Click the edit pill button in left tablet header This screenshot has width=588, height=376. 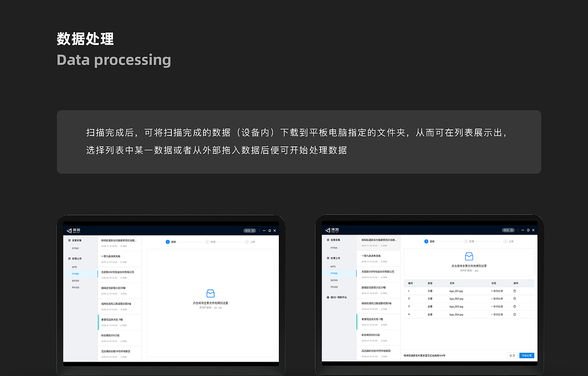coord(249,230)
